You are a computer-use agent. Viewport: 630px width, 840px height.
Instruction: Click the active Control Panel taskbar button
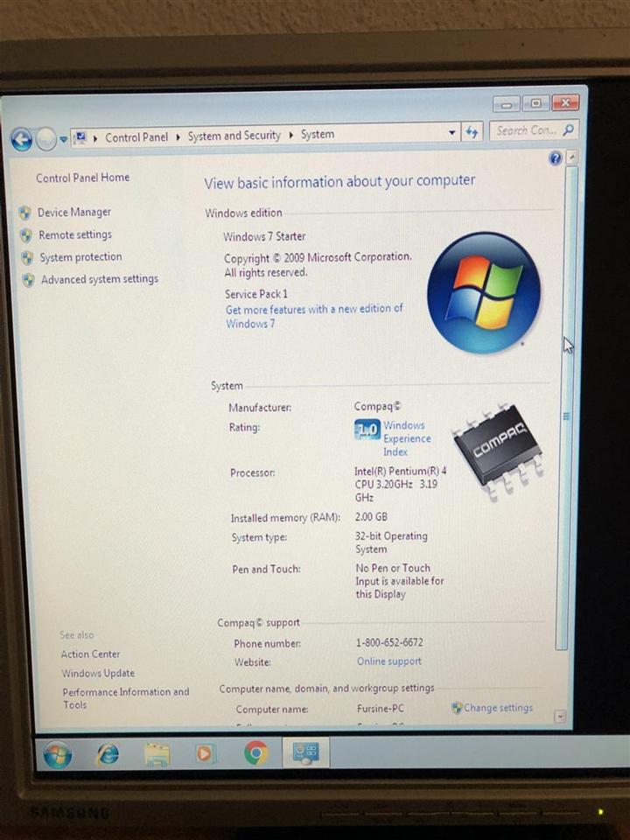coord(305,752)
